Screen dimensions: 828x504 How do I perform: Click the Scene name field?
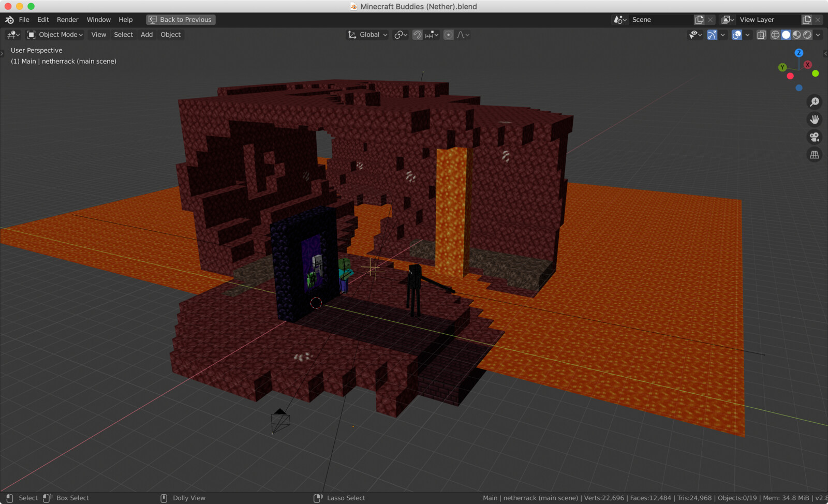[661, 20]
